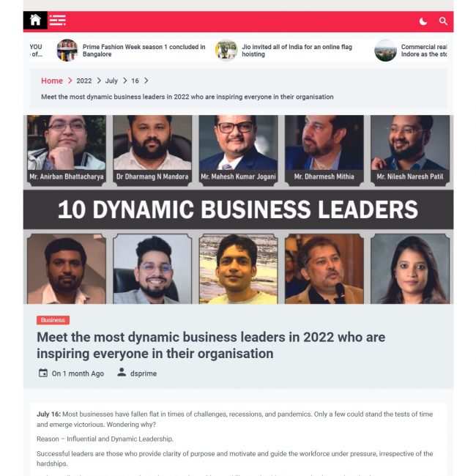The width and height of the screenshot is (476, 476).
Task: Select the 2022 breadcrumb
Action: tap(84, 81)
